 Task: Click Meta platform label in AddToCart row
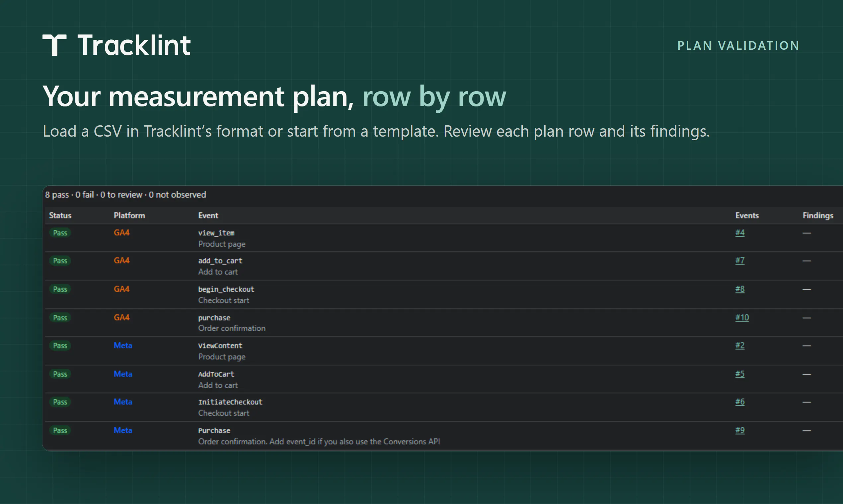coord(123,374)
